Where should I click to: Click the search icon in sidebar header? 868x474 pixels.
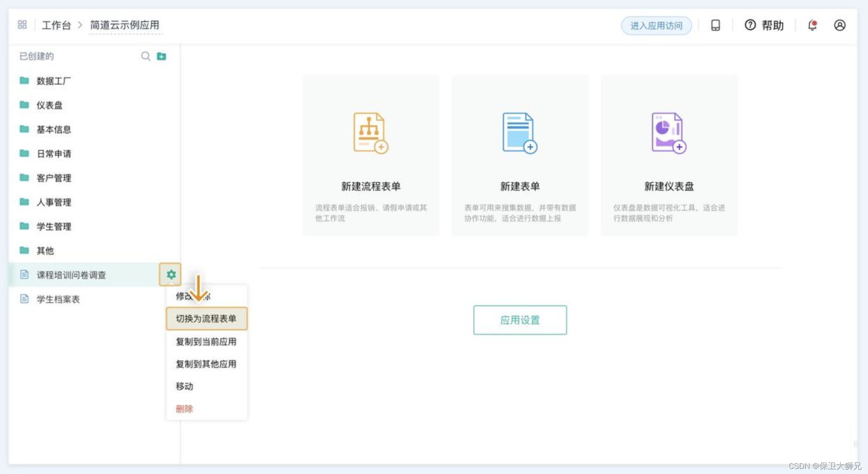pyautogui.click(x=145, y=56)
